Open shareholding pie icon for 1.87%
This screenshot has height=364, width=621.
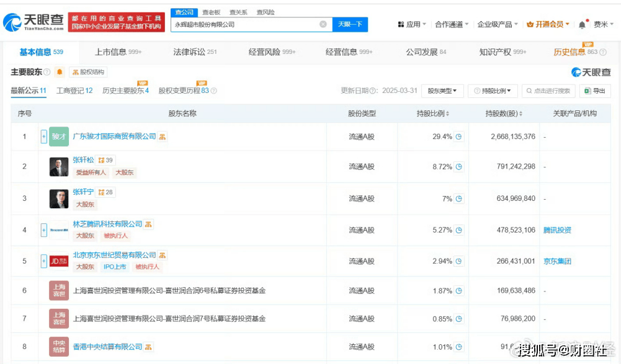[458, 291]
